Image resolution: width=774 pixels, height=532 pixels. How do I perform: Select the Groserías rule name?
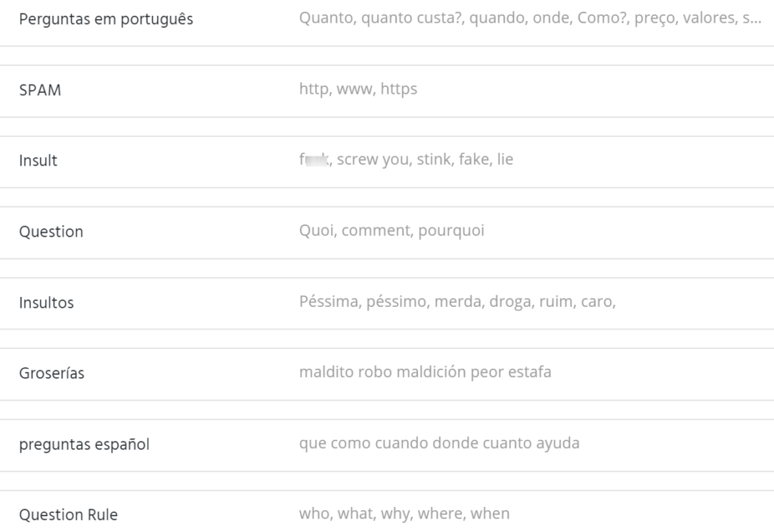tap(51, 373)
